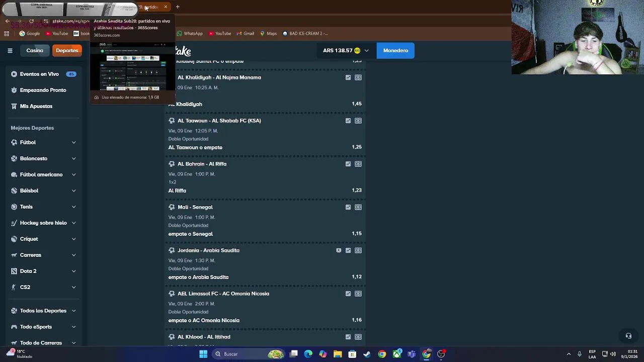Expand the Baloncesto sidebar section

[x=73, y=158]
